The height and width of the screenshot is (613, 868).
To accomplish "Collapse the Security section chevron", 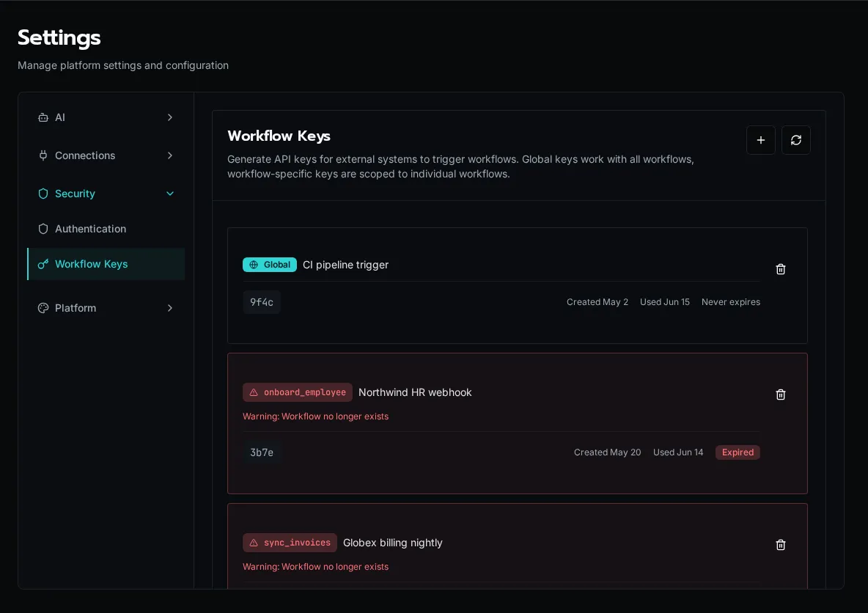I will click(x=170, y=194).
